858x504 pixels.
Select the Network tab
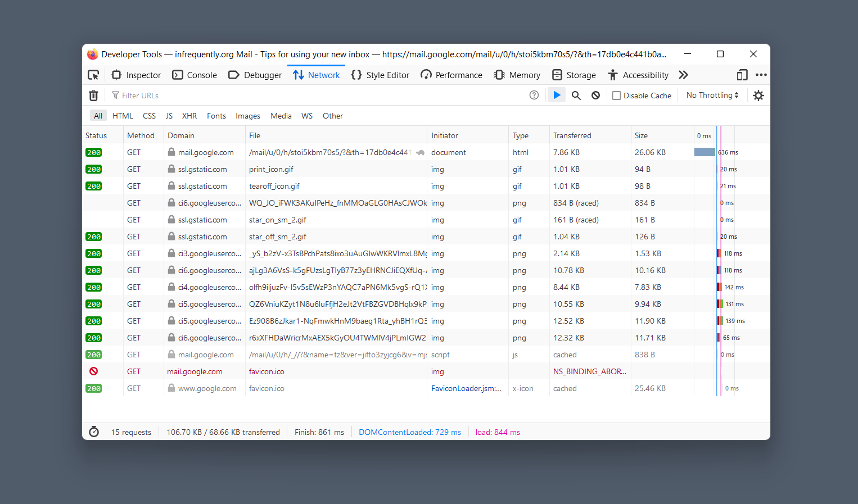pyautogui.click(x=317, y=75)
